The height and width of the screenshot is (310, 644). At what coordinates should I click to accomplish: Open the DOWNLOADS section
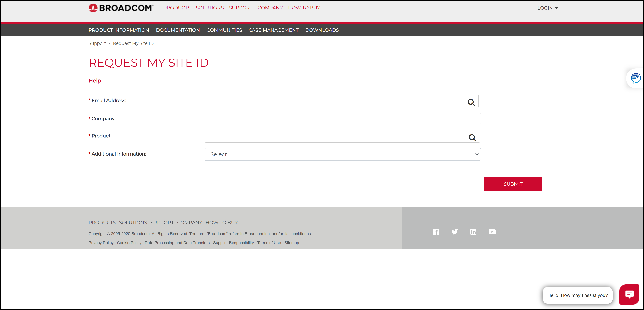322,30
